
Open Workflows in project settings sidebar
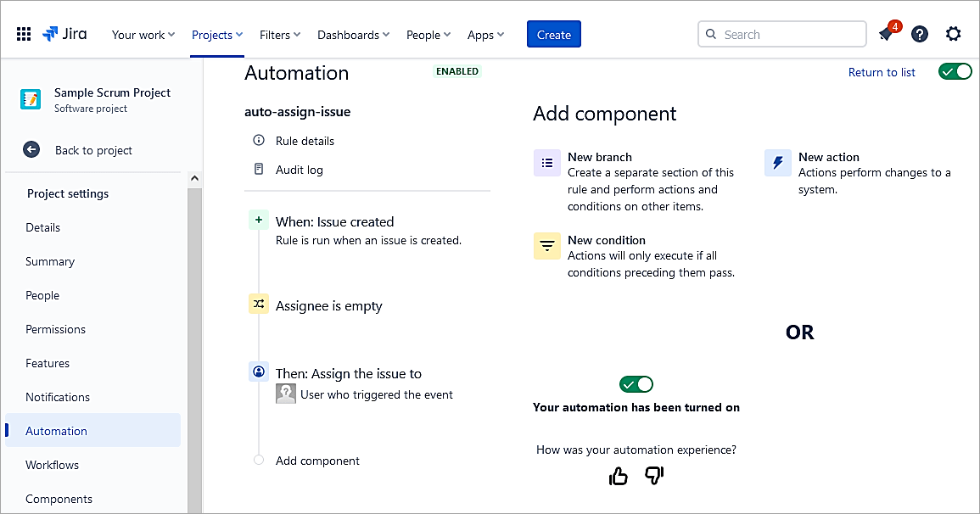click(x=52, y=465)
